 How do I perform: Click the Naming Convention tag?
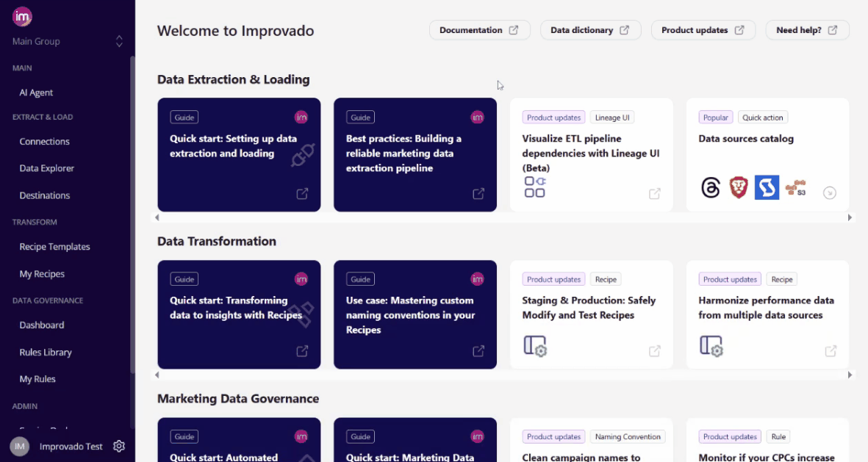pyautogui.click(x=628, y=436)
